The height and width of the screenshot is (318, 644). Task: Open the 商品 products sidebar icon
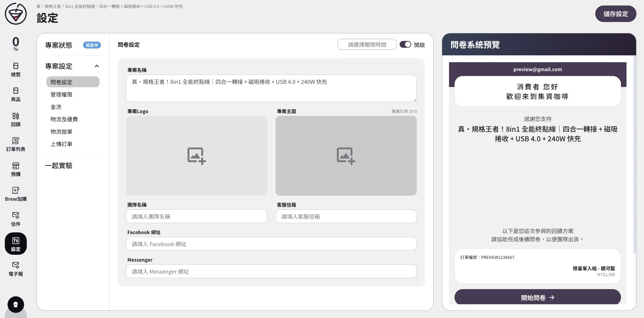[16, 95]
